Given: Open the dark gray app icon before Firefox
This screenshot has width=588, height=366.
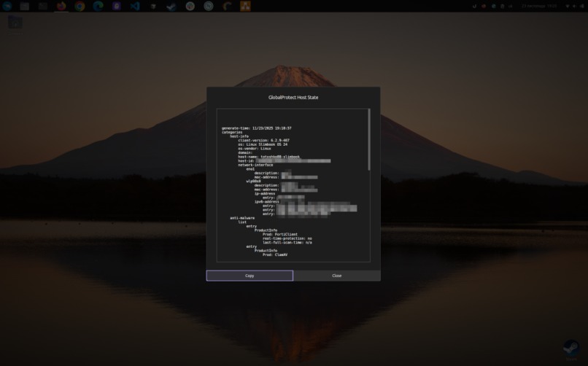Looking at the screenshot, I should (x=43, y=6).
